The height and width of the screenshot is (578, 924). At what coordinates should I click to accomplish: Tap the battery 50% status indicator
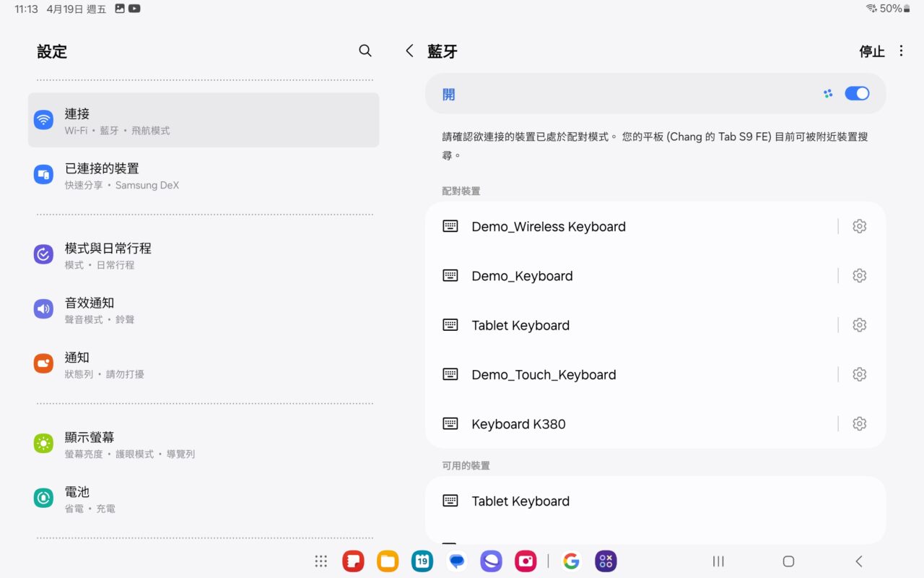[895, 9]
